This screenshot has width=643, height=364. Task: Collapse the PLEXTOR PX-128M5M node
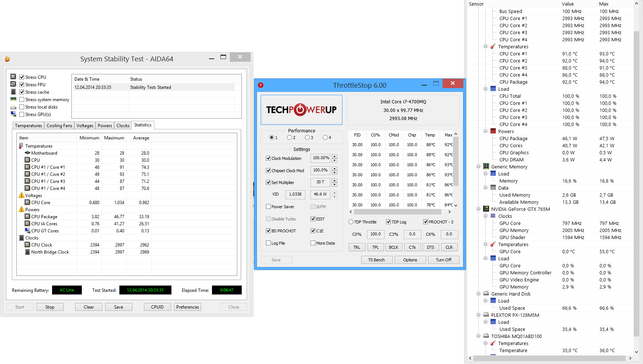click(478, 315)
